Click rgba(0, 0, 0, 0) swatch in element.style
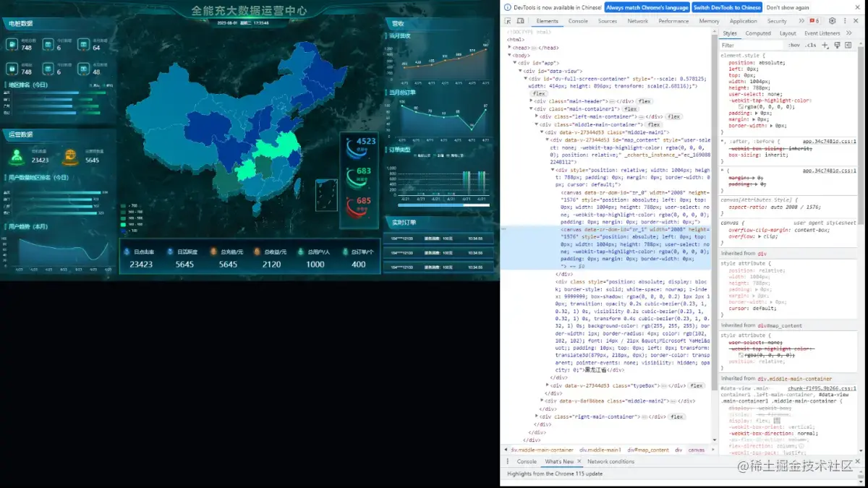 [741, 106]
